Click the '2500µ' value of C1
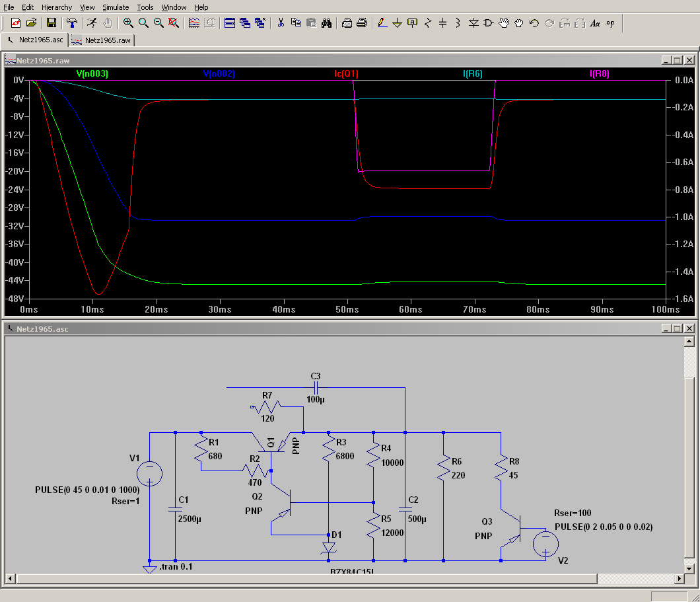 click(190, 519)
